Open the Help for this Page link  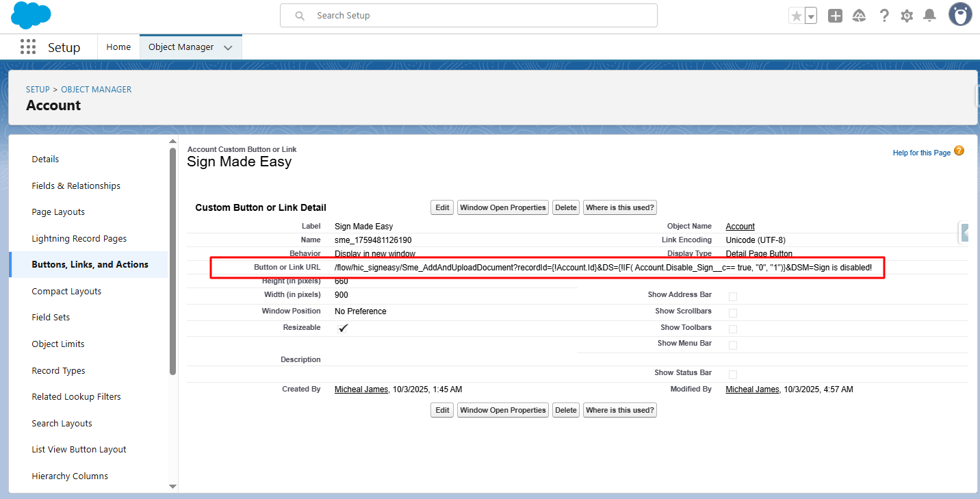(x=921, y=153)
